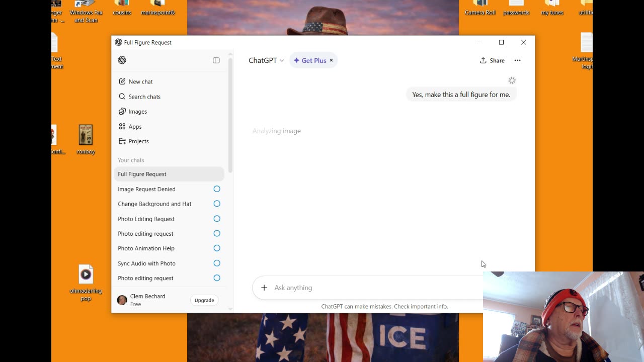Click the circle indicator beside Photo Editing Request
Screen dimensions: 644x362
click(217, 219)
